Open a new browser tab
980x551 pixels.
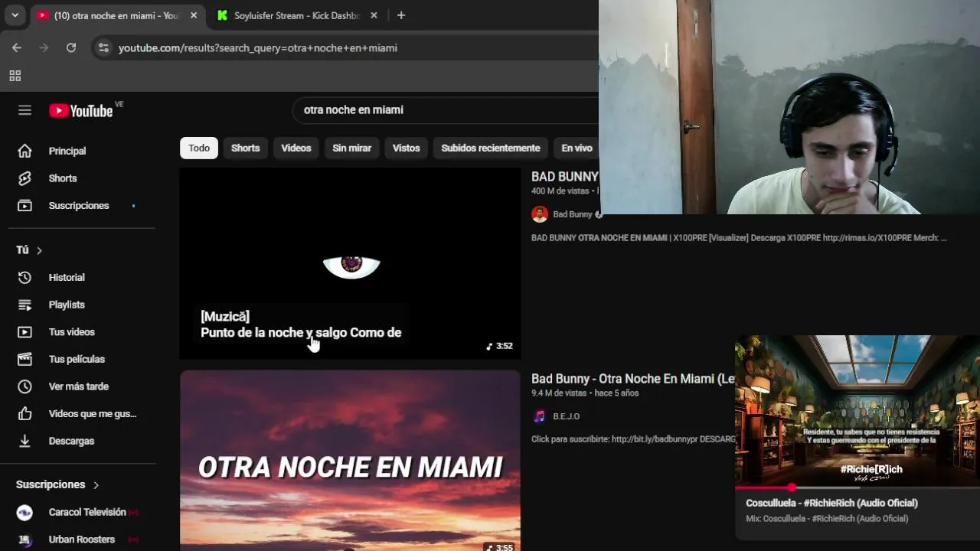click(401, 15)
